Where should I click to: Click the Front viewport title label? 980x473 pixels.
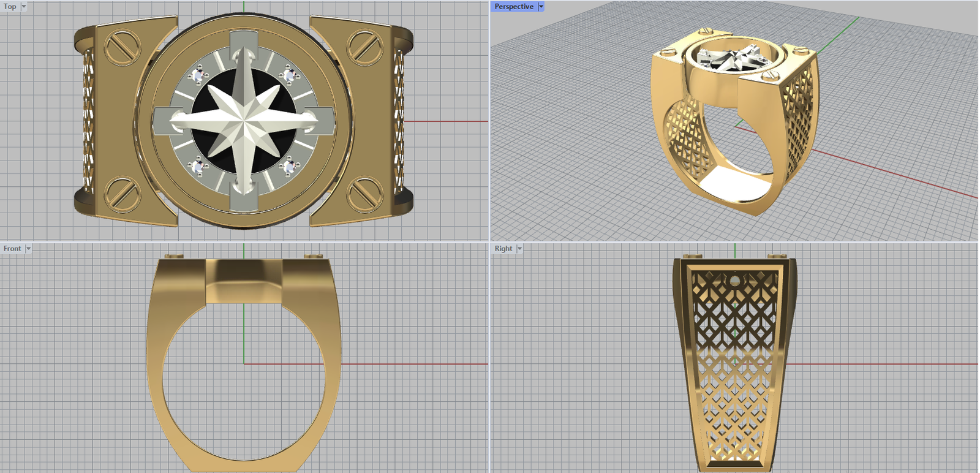pos(12,249)
